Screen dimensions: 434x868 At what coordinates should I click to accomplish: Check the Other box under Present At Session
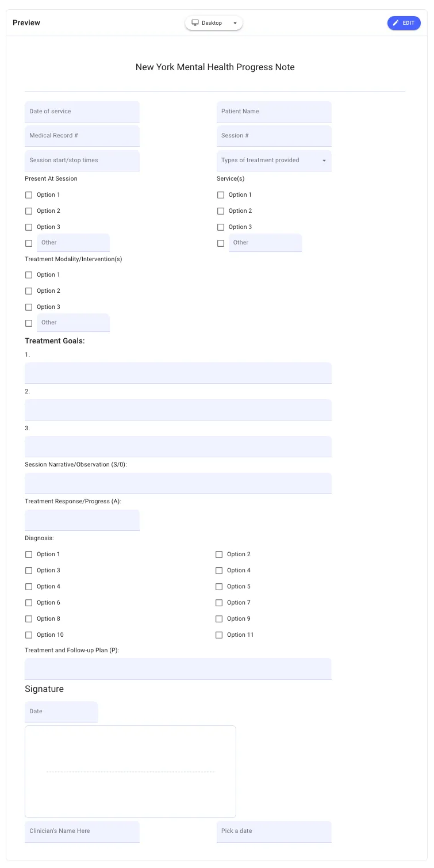coord(29,243)
